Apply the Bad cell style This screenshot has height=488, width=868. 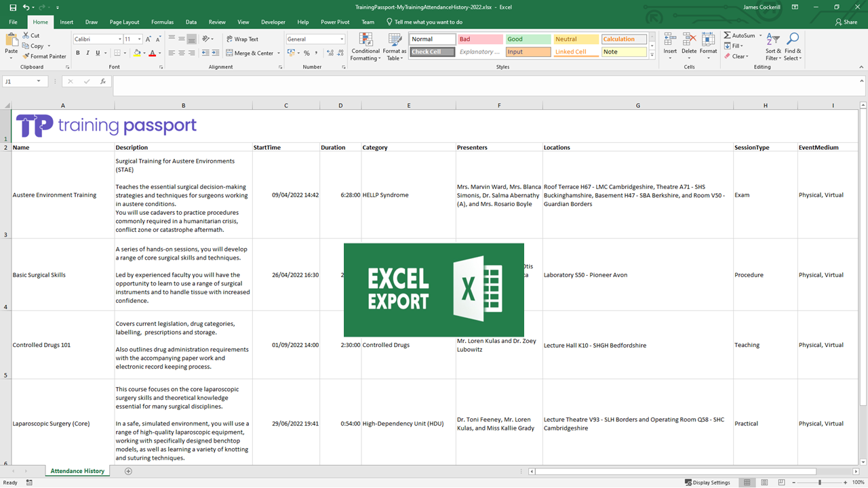480,39
